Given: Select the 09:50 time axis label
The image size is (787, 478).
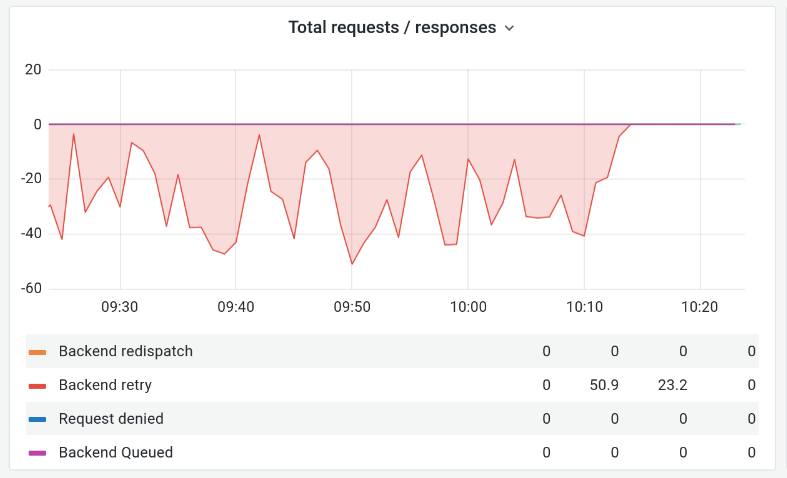Looking at the screenshot, I should point(351,308).
